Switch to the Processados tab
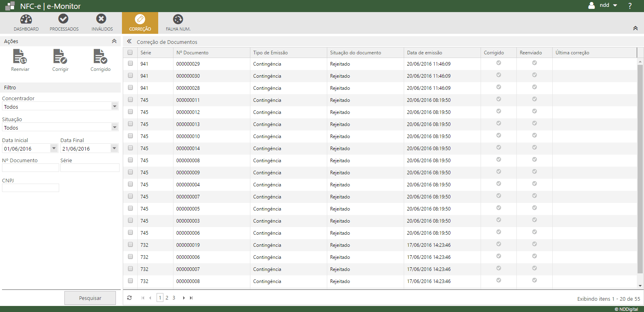This screenshot has height=312, width=644. (x=64, y=23)
